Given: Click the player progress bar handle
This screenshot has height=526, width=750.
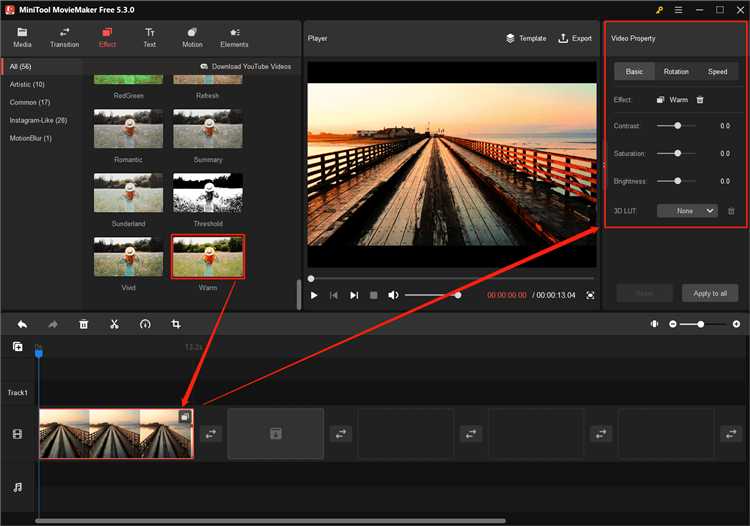Looking at the screenshot, I should coord(311,278).
